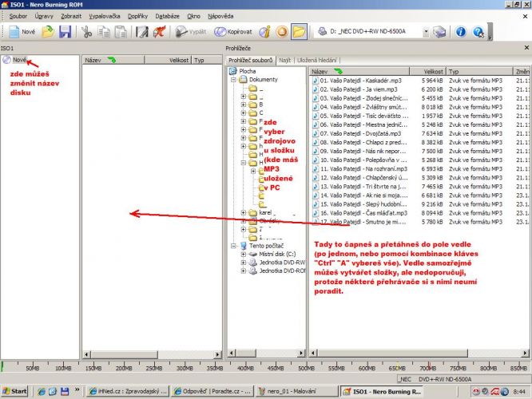
Task: Click the Cut scissors icon
Action: 87,32
